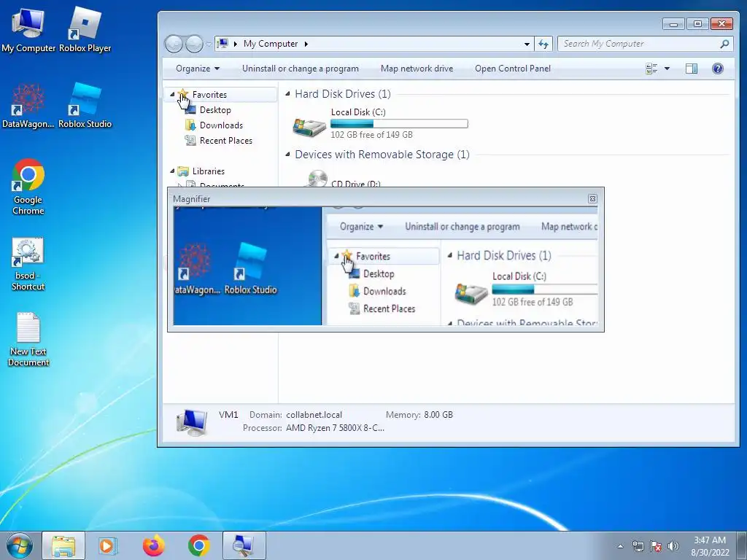Open address bar history dropdown arrow

(527, 44)
